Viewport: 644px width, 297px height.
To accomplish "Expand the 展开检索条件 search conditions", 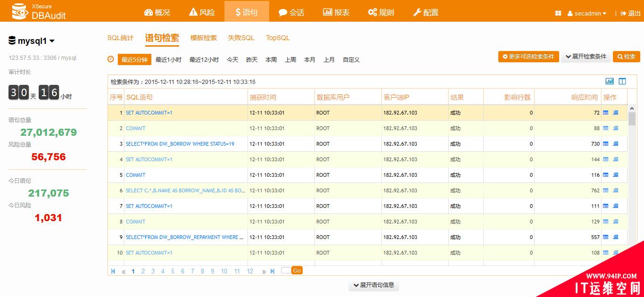I will point(586,57).
